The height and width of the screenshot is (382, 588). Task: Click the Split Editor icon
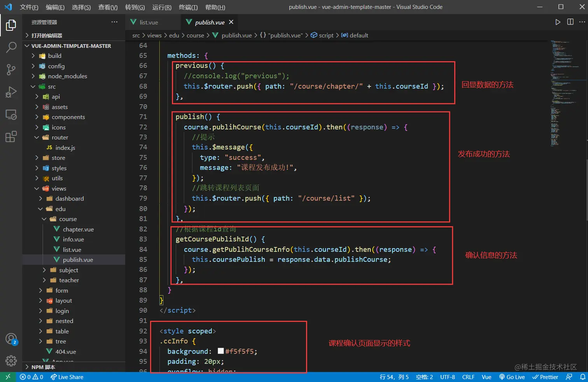click(x=570, y=22)
